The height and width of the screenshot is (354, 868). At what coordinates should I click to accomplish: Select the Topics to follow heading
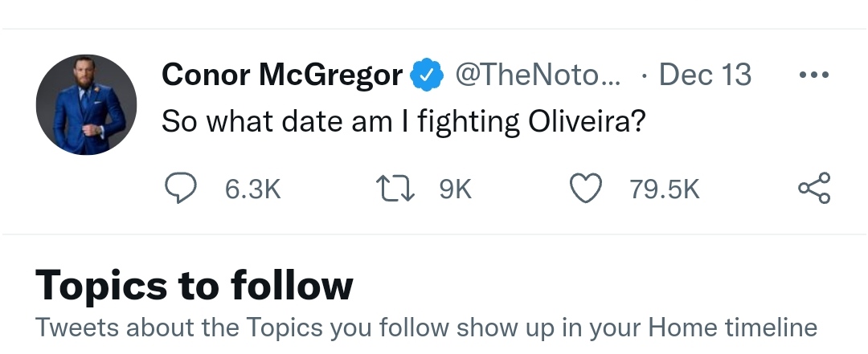pyautogui.click(x=194, y=285)
